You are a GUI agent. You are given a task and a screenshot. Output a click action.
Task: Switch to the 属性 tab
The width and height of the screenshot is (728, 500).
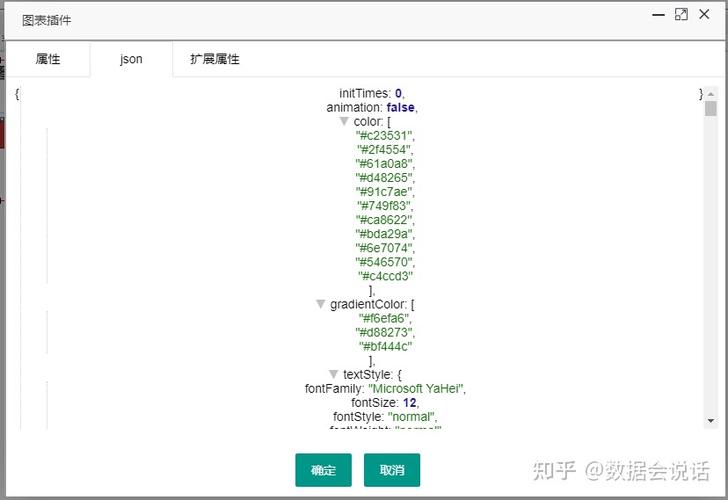coord(48,59)
